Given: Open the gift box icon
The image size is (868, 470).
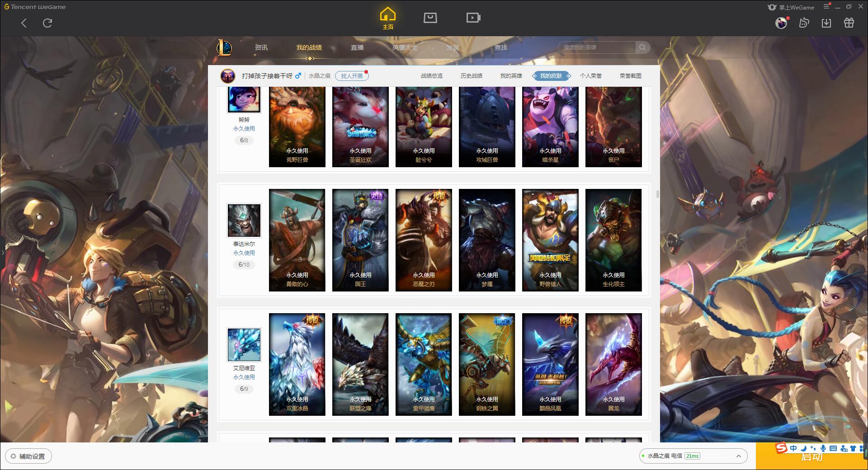Looking at the screenshot, I should [x=849, y=23].
